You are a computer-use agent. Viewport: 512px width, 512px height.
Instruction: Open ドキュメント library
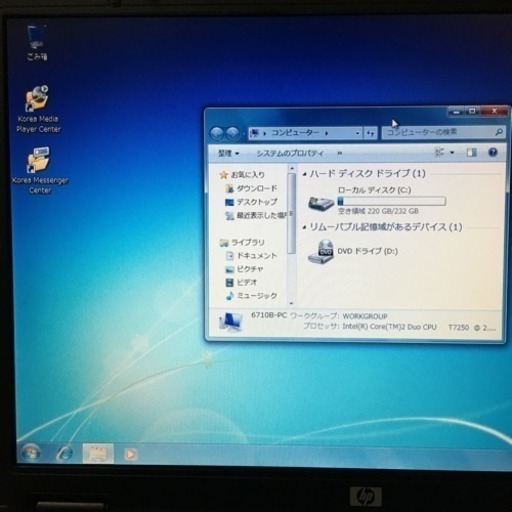click(251, 256)
